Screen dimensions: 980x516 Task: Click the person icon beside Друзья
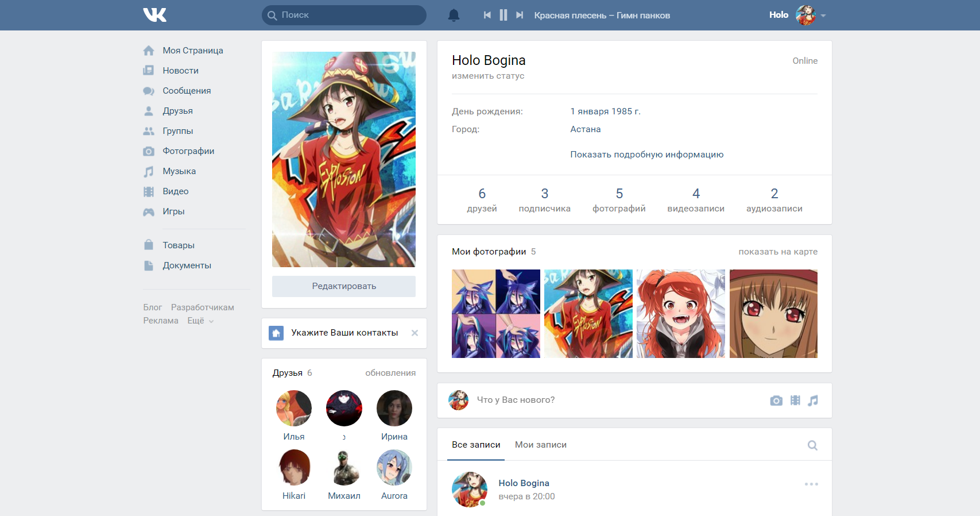tap(149, 111)
